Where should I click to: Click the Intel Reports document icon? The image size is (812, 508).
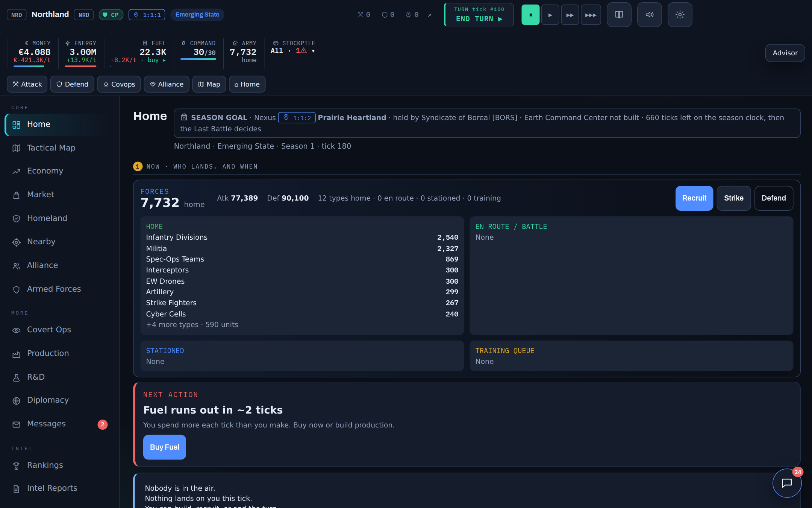click(16, 489)
